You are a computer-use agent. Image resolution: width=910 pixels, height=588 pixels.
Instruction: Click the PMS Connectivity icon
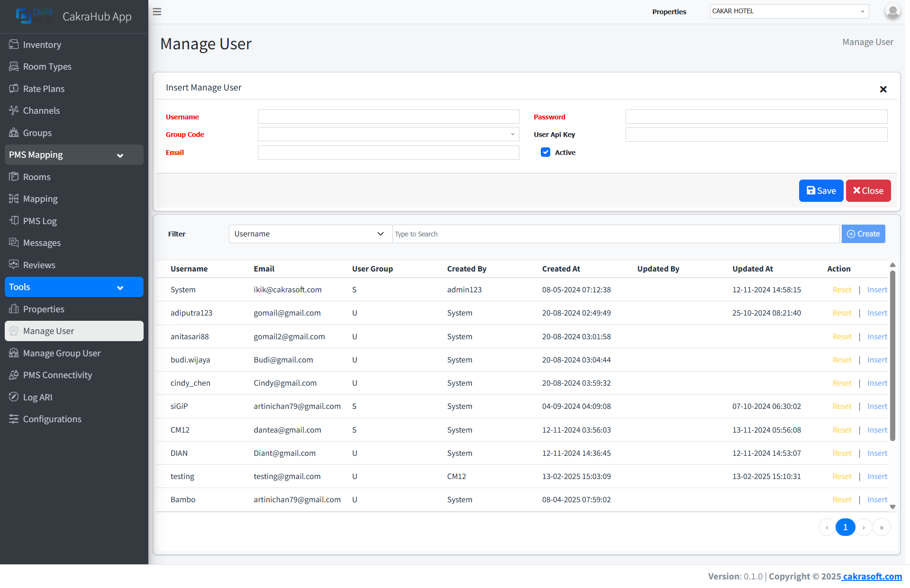tap(14, 375)
